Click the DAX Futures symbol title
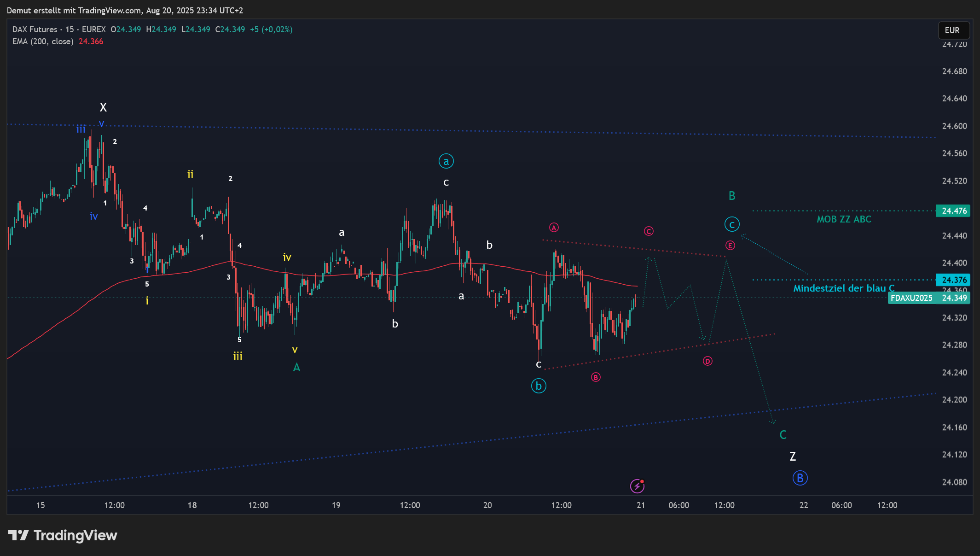Viewport: 980px width, 556px height. 35,29
